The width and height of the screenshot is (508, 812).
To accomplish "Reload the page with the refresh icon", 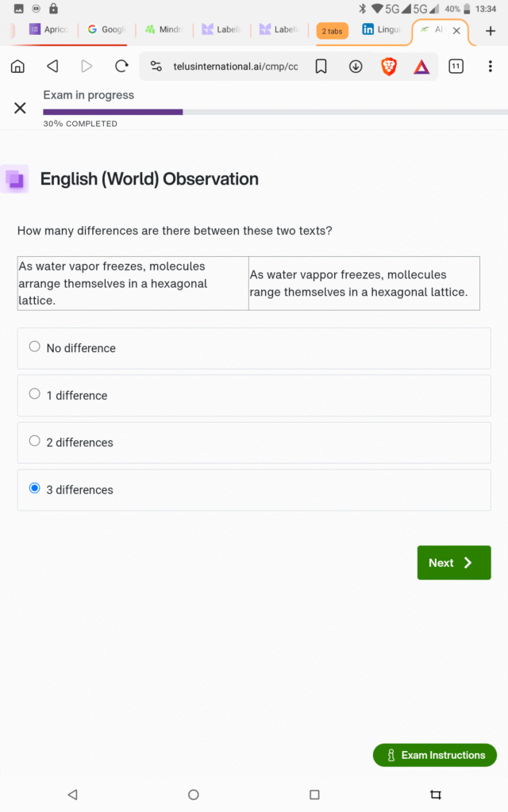I will point(121,67).
